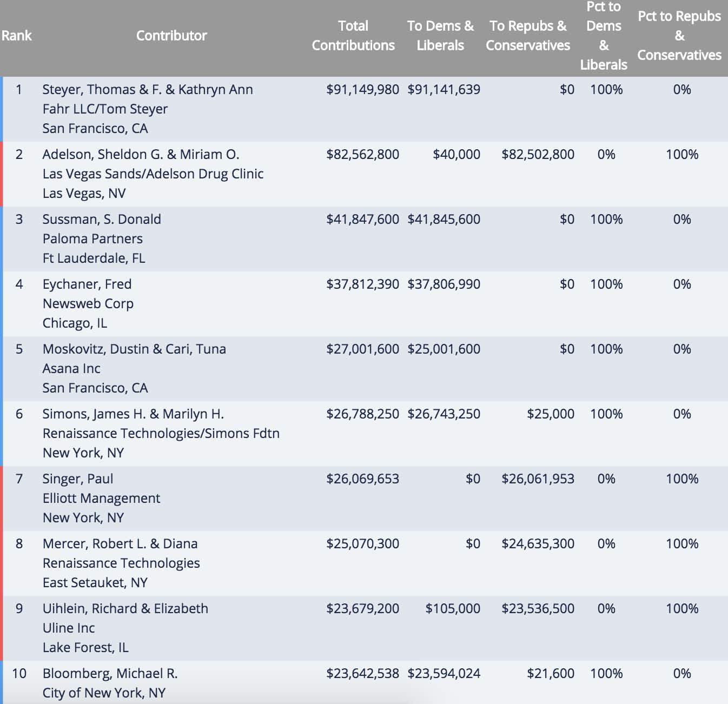Click Uline Inc employer text

[x=69, y=628]
